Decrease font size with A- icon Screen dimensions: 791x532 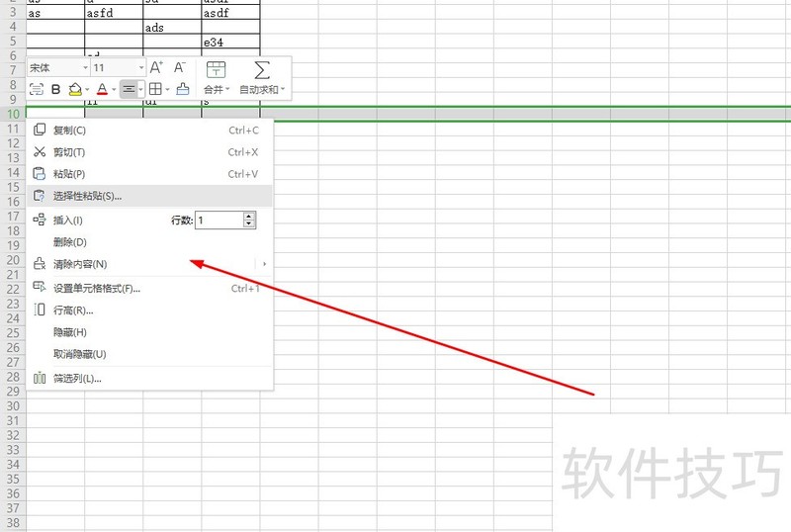point(180,67)
